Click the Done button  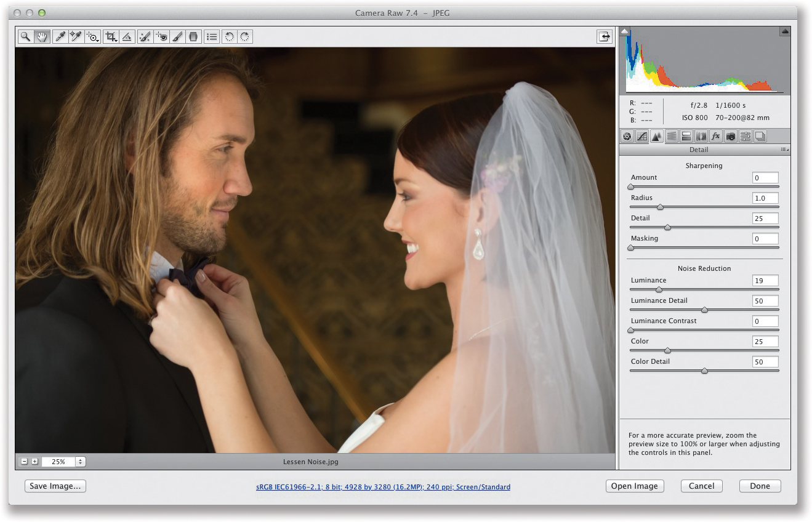760,486
